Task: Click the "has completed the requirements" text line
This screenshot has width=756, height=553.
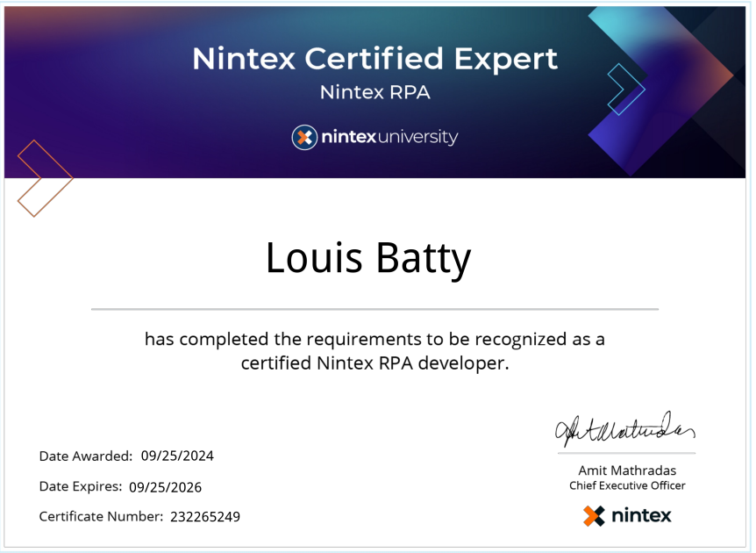Action: 374,339
